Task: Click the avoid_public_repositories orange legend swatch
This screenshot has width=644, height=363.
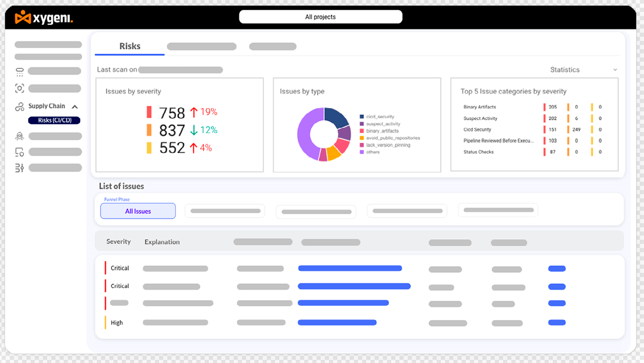Action: point(362,138)
